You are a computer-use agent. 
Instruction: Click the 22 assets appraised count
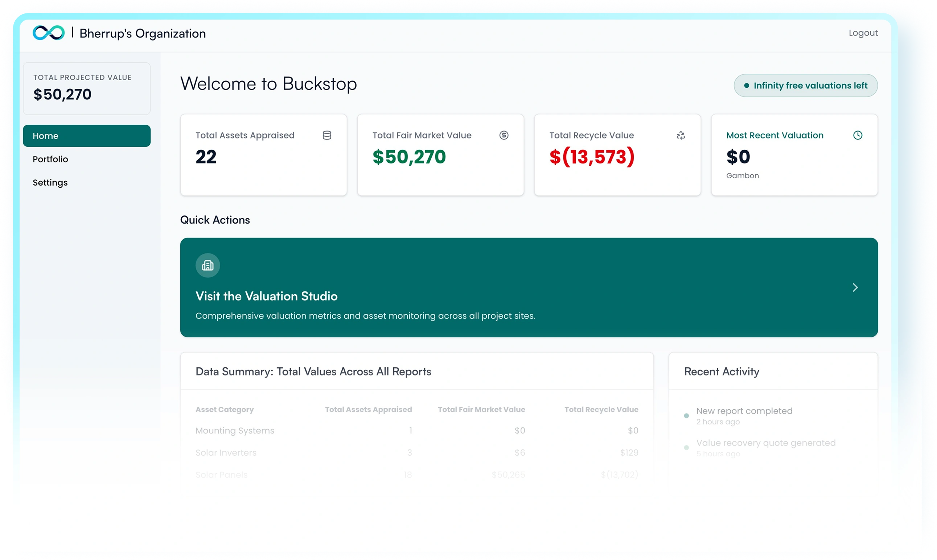(206, 157)
